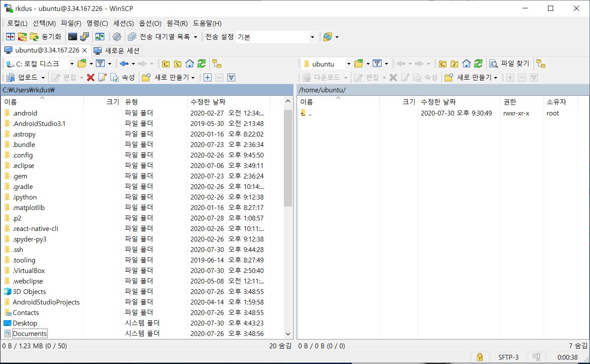590x364 pixels.
Task: Go to local home directory icon
Action: (x=189, y=63)
